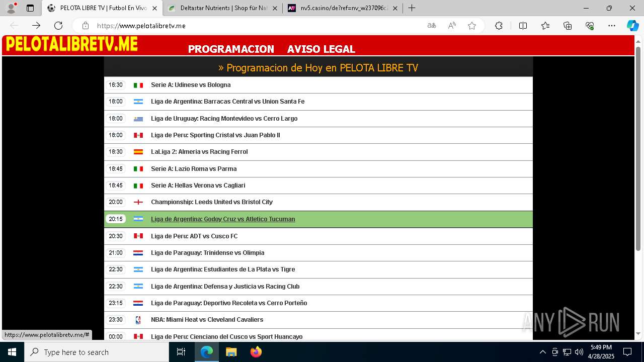644x362 pixels.
Task: Open the Windows Start menu
Action: tap(12, 352)
